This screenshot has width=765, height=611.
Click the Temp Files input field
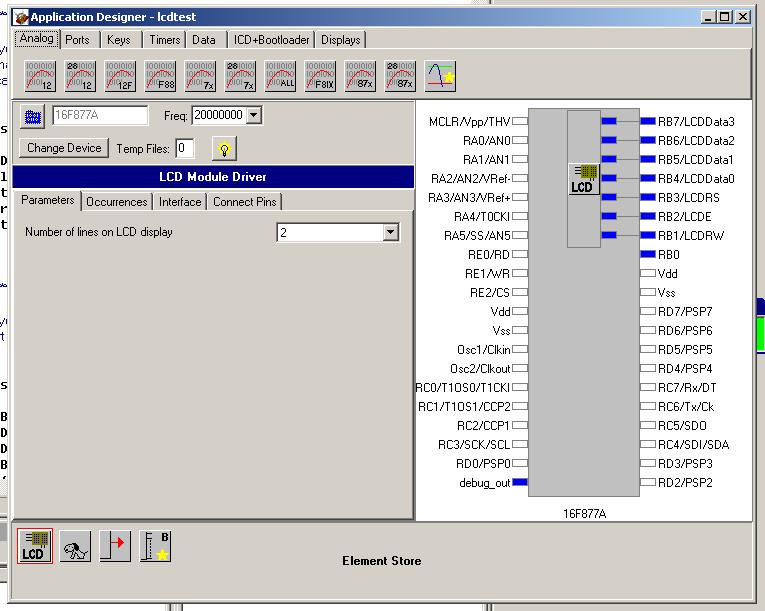pyautogui.click(x=185, y=148)
